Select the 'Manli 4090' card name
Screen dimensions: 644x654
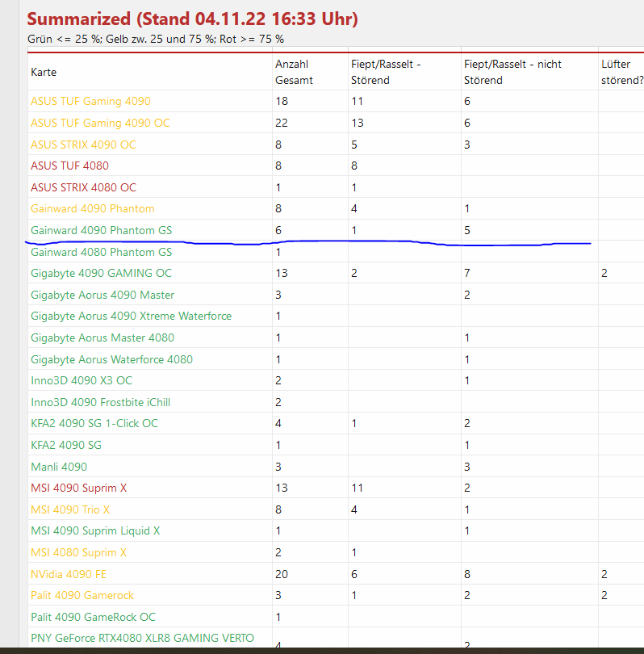(x=59, y=467)
